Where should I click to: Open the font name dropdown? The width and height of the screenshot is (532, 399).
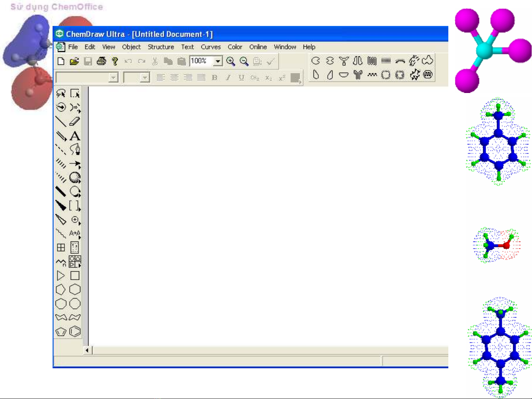tap(114, 77)
